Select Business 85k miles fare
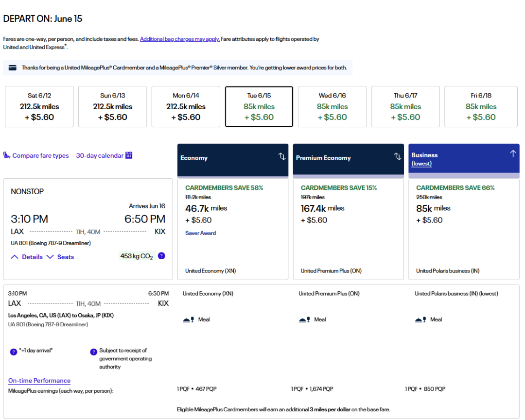The width and height of the screenshot is (525, 420). pyautogui.click(x=464, y=229)
